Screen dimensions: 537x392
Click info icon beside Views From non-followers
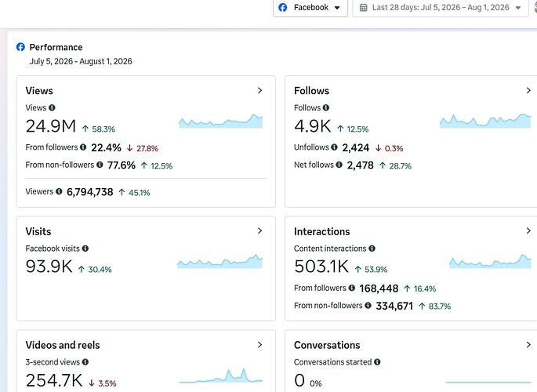click(x=100, y=165)
